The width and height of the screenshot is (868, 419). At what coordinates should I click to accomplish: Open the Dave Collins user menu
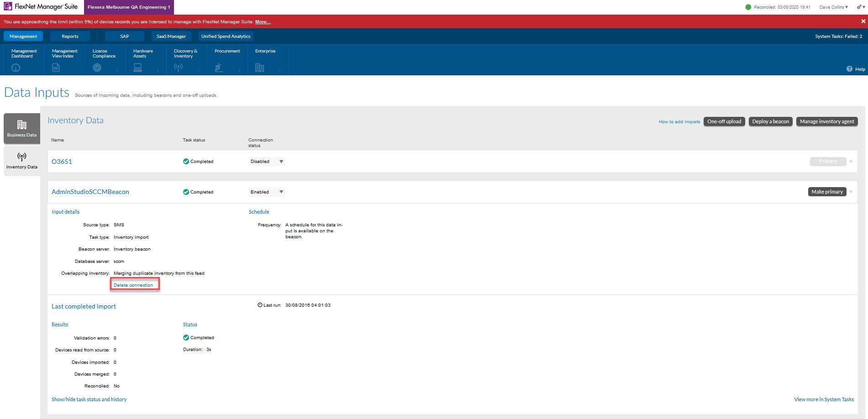tap(834, 7)
